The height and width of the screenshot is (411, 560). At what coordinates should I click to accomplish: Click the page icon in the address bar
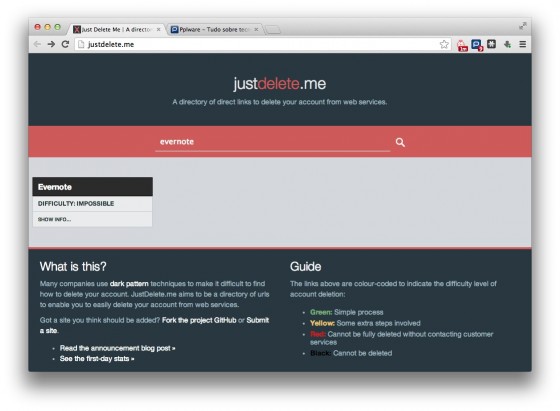[81, 44]
